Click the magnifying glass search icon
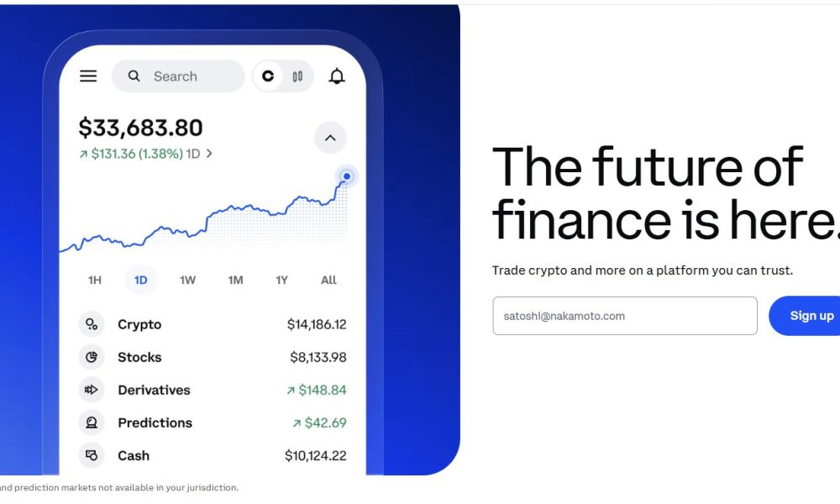840x504 pixels. click(134, 76)
